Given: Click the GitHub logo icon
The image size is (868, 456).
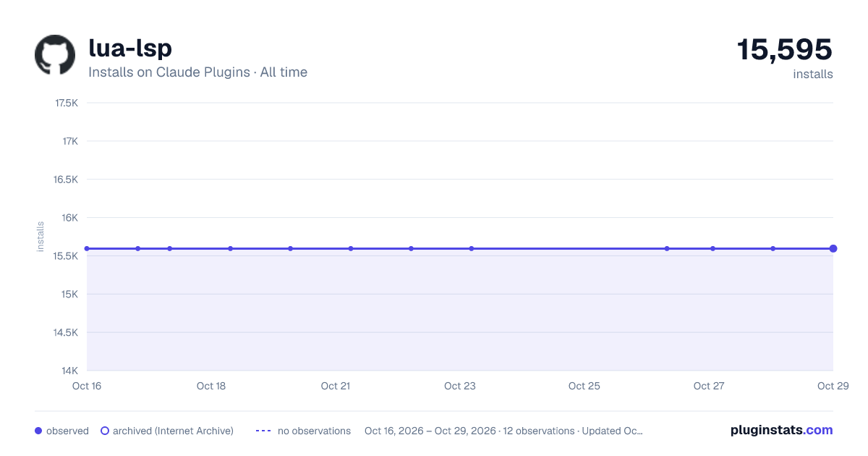Looking at the screenshot, I should pos(55,55).
